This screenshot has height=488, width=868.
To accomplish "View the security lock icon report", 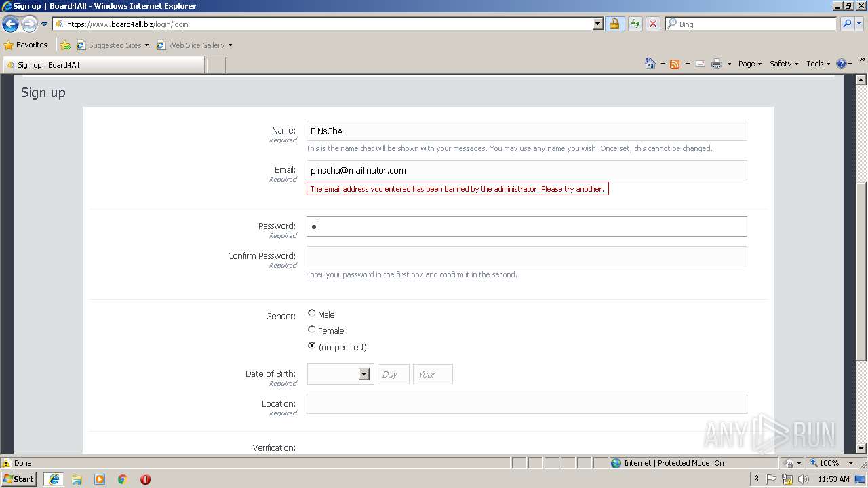I will click(614, 24).
